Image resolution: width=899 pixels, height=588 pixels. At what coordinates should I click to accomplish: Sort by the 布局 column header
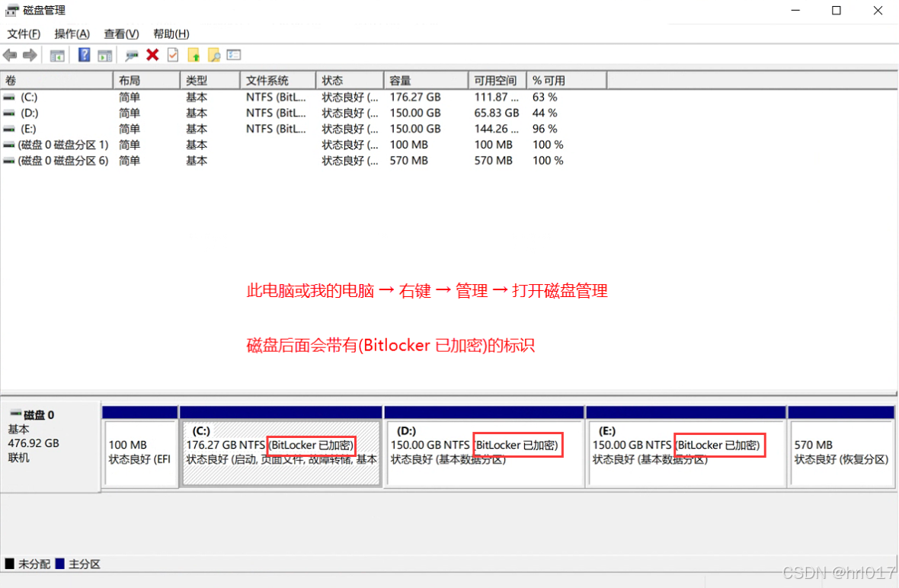point(147,81)
